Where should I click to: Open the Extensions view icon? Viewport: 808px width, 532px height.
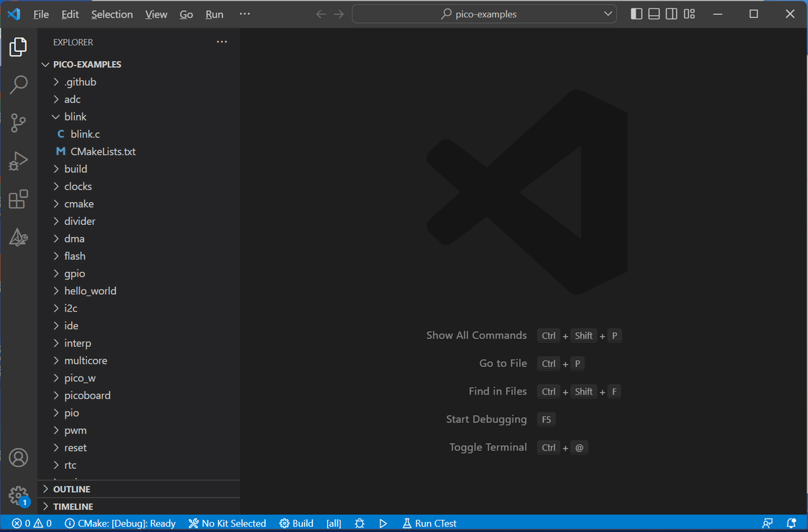coord(18,199)
